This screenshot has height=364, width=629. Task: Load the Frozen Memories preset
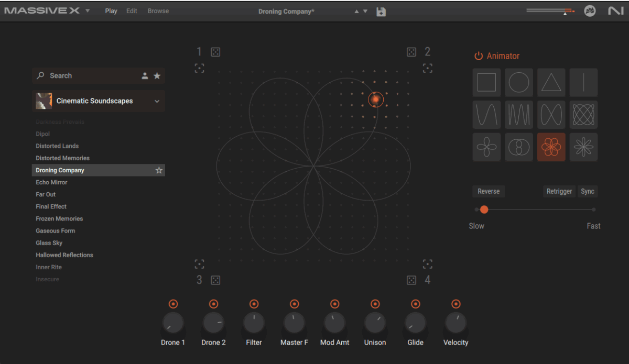pyautogui.click(x=59, y=219)
